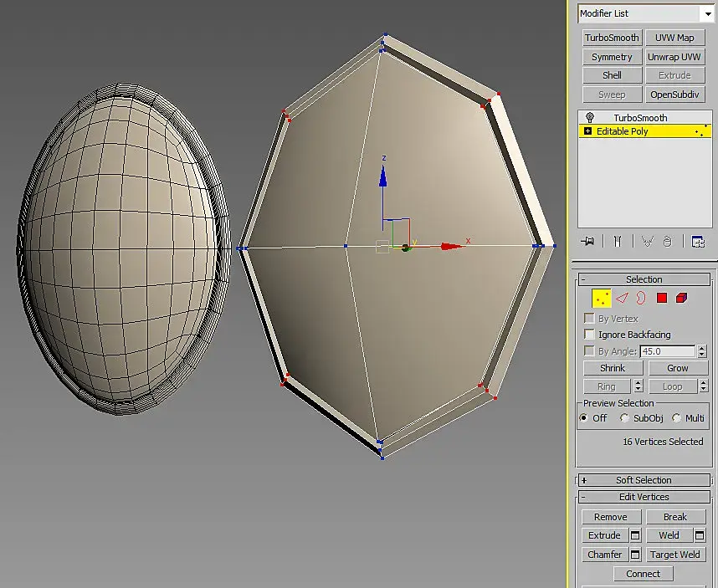The height and width of the screenshot is (588, 718).
Task: Collapse the Edit Vertices rollout
Action: pyautogui.click(x=643, y=497)
